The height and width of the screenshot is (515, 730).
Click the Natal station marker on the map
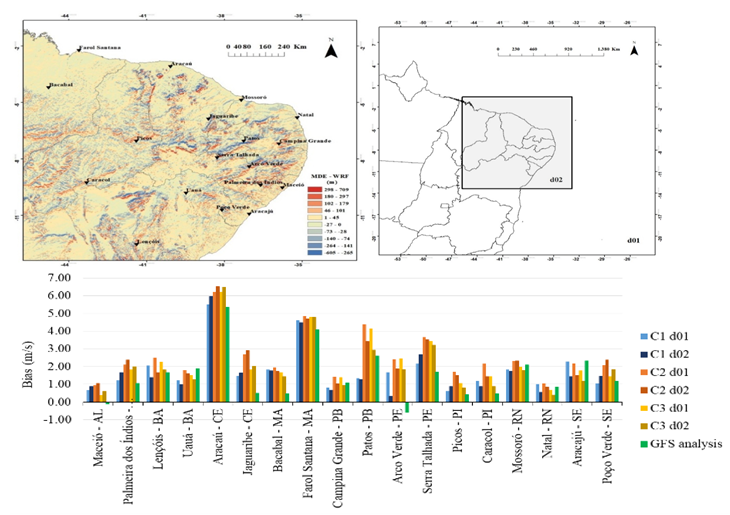(297, 117)
